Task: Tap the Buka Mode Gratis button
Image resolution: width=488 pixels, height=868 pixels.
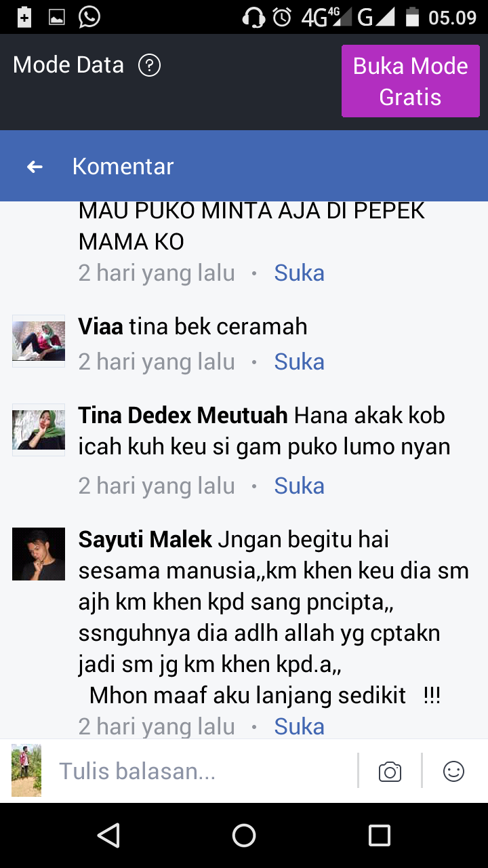Action: coord(411,81)
